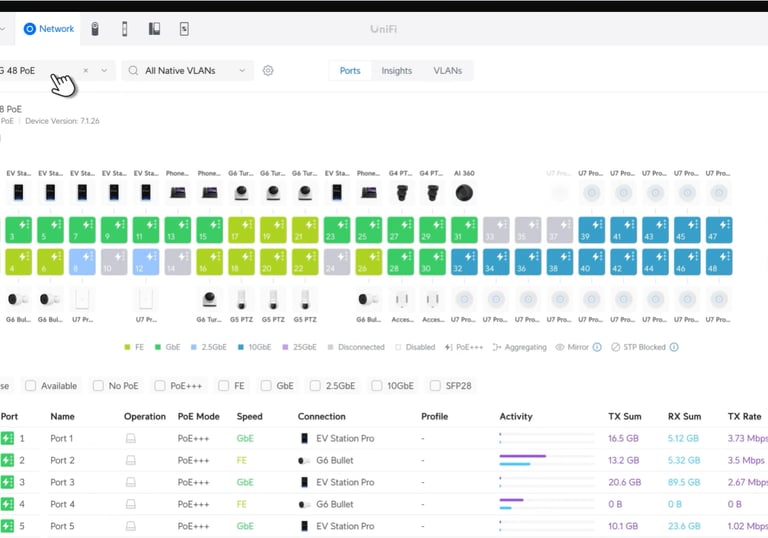Sort by the RX Sum column header
Viewport: 768px width, 538px height.
[684, 416]
